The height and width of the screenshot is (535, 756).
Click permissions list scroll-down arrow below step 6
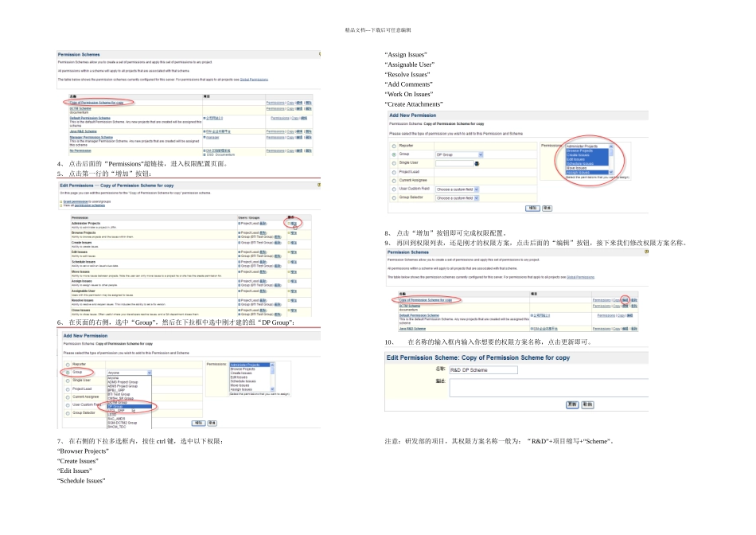[x=272, y=389]
